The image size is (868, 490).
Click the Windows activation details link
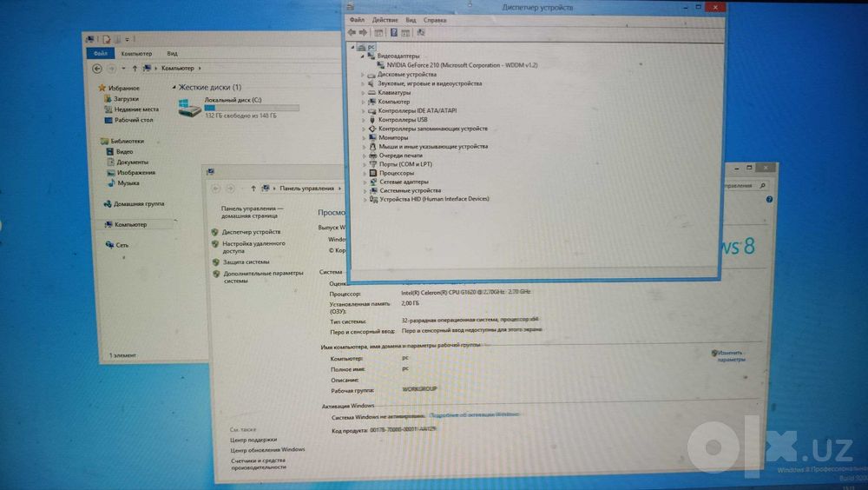pos(475,414)
